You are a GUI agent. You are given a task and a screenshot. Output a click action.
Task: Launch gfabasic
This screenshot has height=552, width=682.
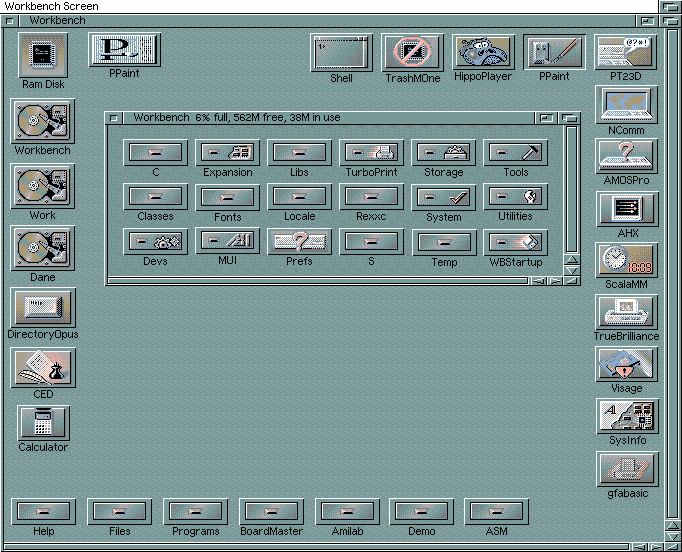[x=627, y=469]
